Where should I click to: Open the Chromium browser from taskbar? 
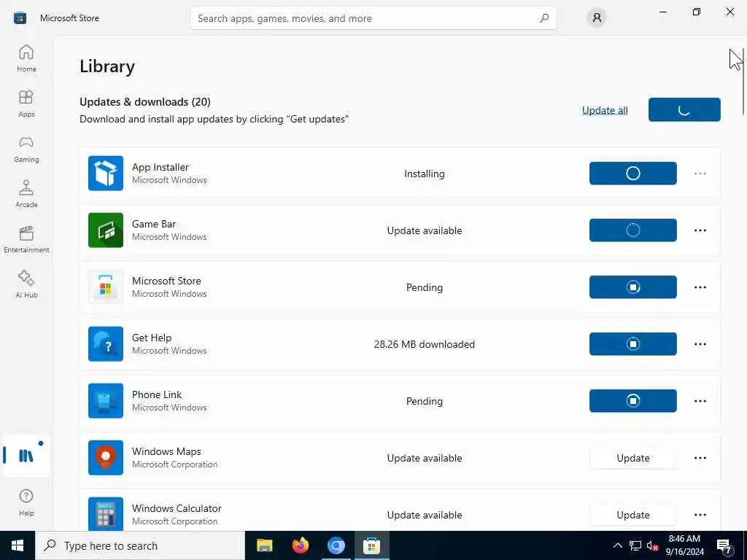click(x=336, y=545)
